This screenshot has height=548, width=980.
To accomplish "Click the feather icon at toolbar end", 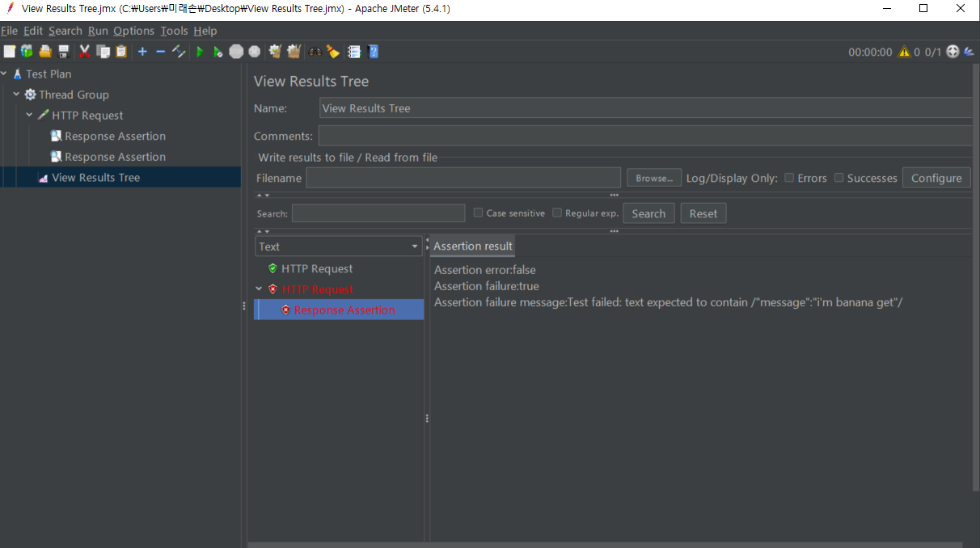I will pos(969,52).
